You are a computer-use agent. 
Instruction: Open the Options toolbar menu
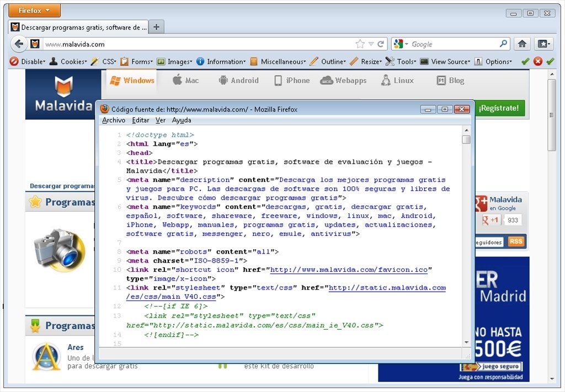click(493, 62)
